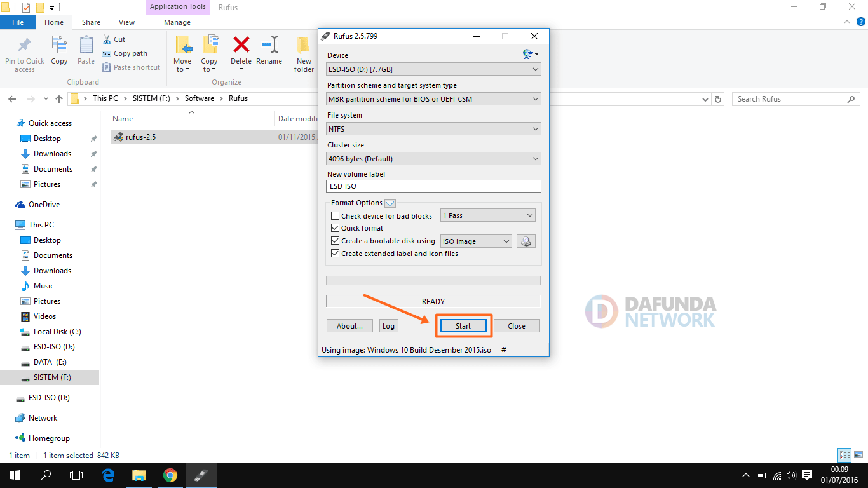This screenshot has width=868, height=488.
Task: Click the ISO image select disc icon
Action: pos(526,241)
